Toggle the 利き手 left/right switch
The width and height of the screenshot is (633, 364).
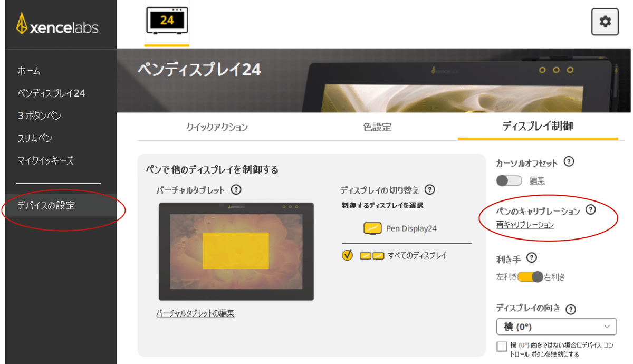click(x=530, y=277)
